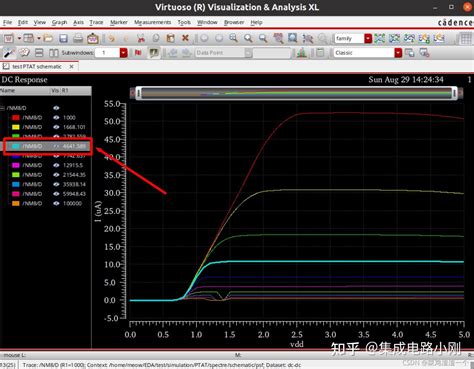Open the Trace menu
The image size is (474, 369).
(96, 22)
